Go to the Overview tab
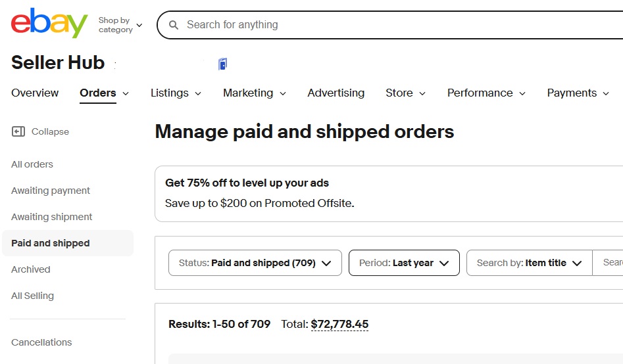 (x=35, y=93)
